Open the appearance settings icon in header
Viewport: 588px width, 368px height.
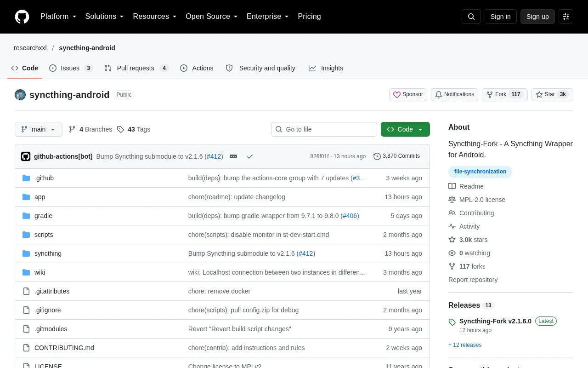(x=566, y=17)
